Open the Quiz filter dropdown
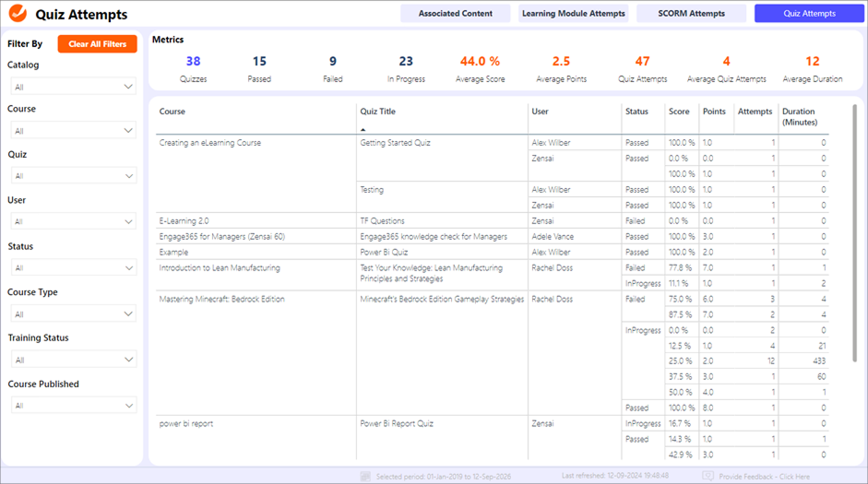 (72, 176)
